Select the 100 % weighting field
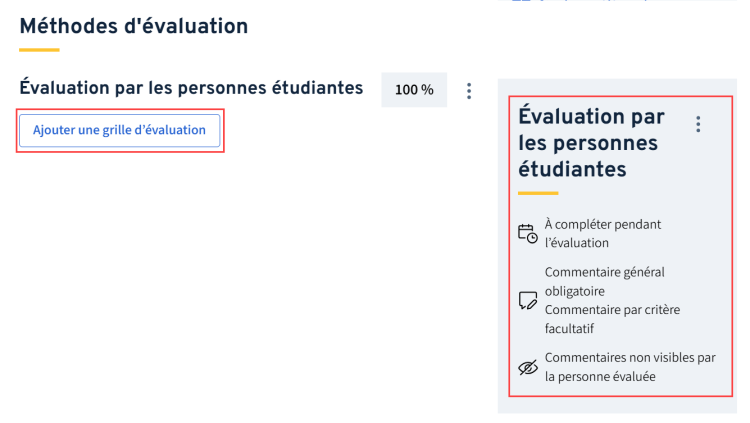This screenshot has height=423, width=750. click(414, 90)
